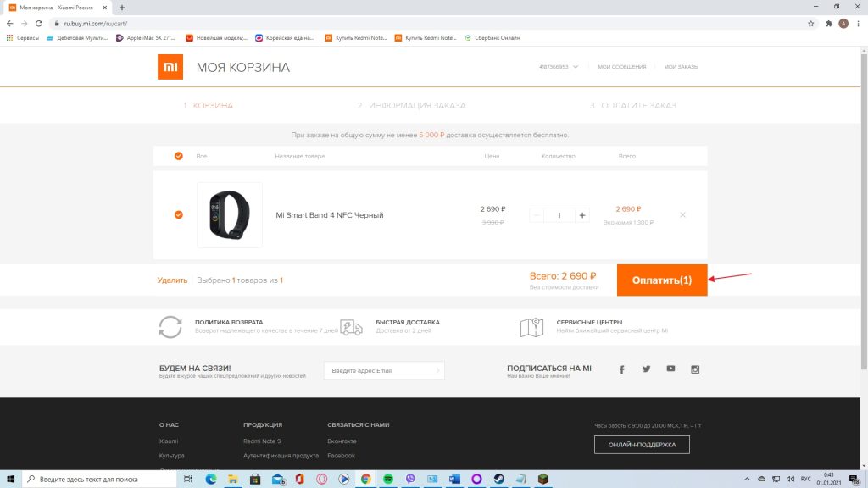This screenshot has height=488, width=868.
Task: Uncheck the Mi Smart Band 4 checkbox
Action: (178, 215)
